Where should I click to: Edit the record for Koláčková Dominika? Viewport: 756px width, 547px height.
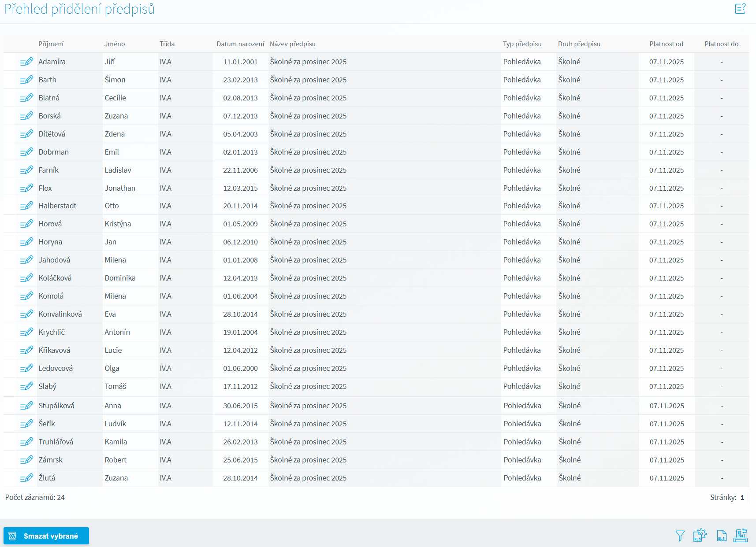(26, 278)
